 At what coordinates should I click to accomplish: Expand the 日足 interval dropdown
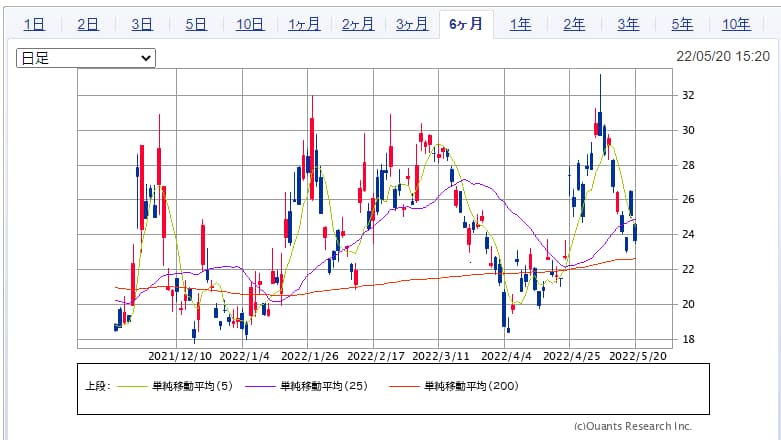[x=86, y=58]
